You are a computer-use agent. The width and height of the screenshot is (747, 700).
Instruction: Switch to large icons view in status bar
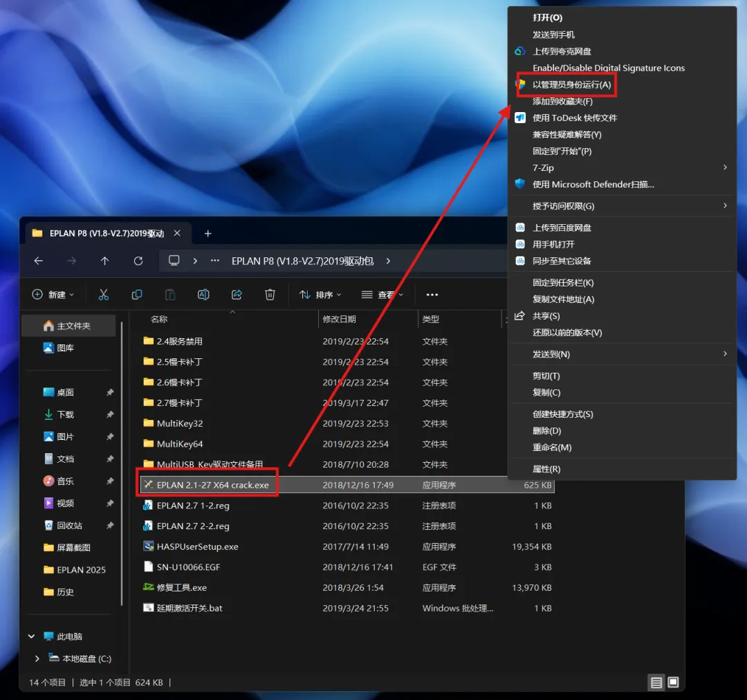[673, 683]
